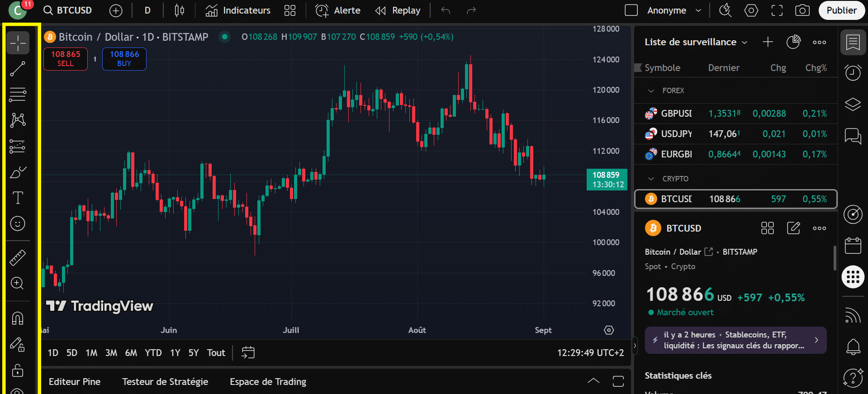Viewport: 868px width, 394px height.
Task: Open the Testeur de Stratégie tab
Action: coord(165,382)
